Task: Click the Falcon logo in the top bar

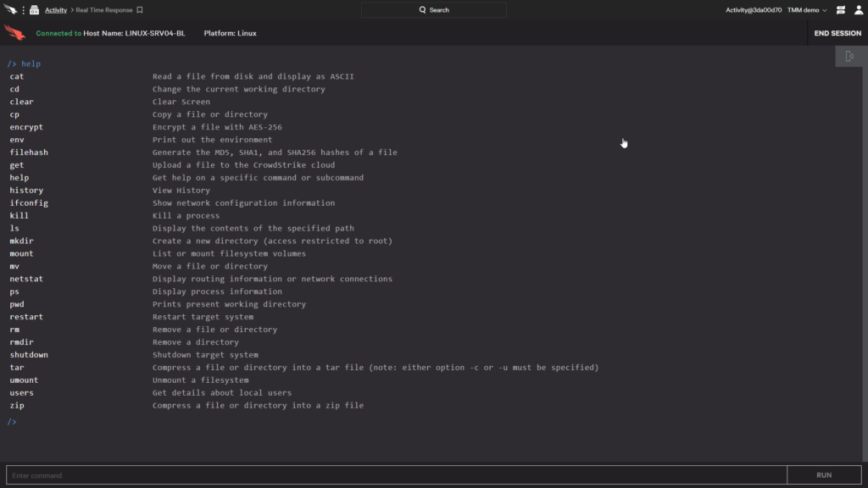Action: 10,9
